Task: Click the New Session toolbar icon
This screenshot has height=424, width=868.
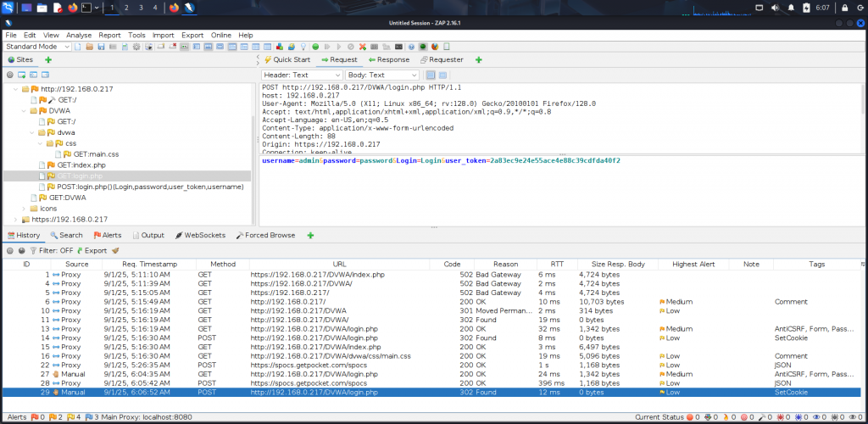Action: [78, 47]
